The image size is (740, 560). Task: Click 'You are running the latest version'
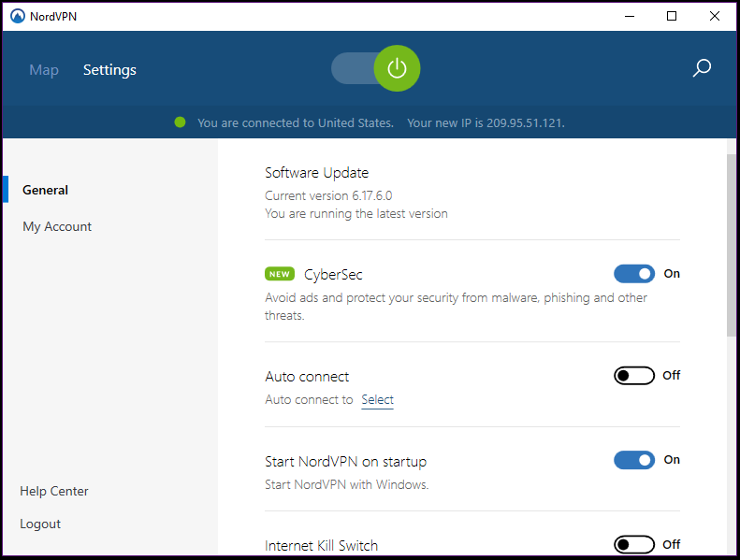(356, 213)
